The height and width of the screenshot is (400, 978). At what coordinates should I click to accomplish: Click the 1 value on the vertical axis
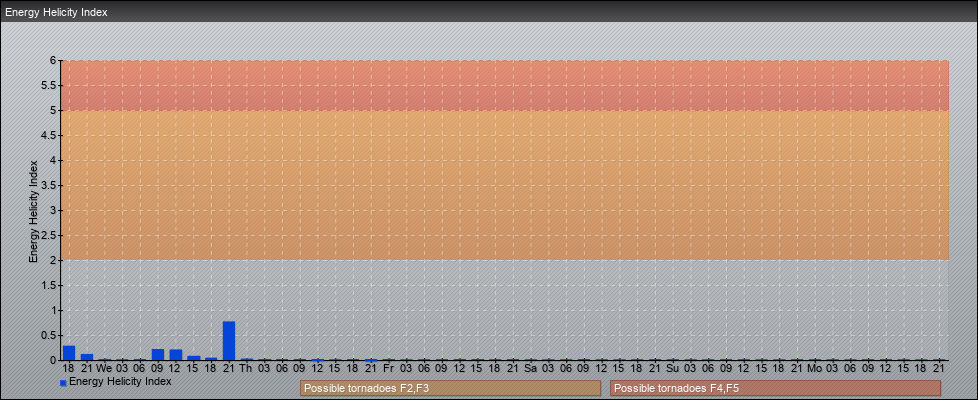(x=54, y=310)
